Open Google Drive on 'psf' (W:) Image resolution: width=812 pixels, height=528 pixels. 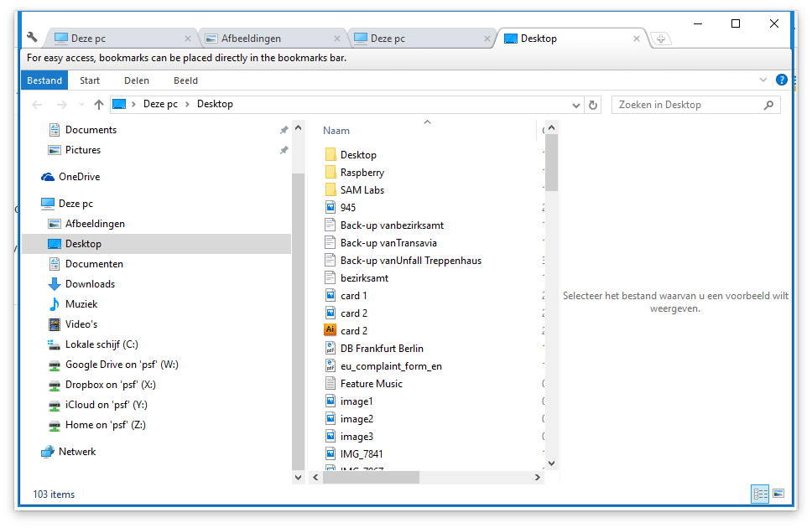[x=122, y=365]
